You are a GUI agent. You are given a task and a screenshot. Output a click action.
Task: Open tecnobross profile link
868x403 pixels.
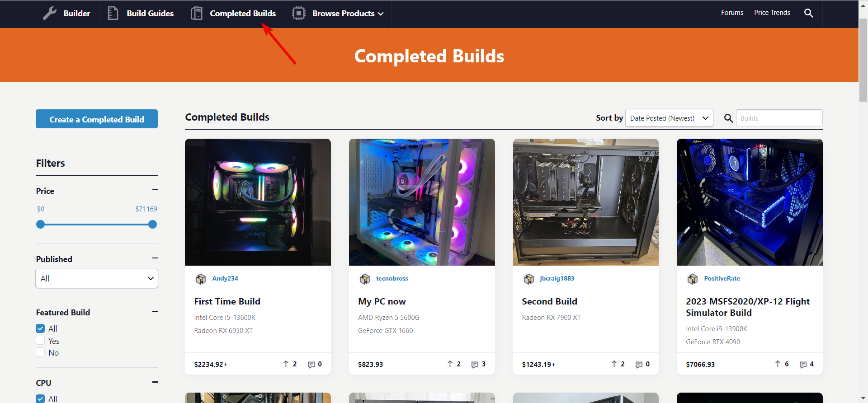(392, 278)
